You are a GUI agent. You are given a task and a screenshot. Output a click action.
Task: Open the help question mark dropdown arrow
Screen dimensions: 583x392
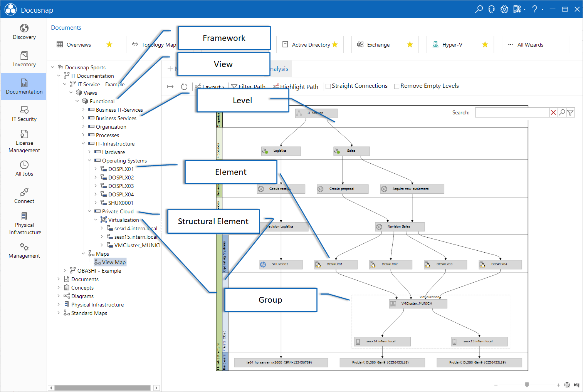coord(542,9)
